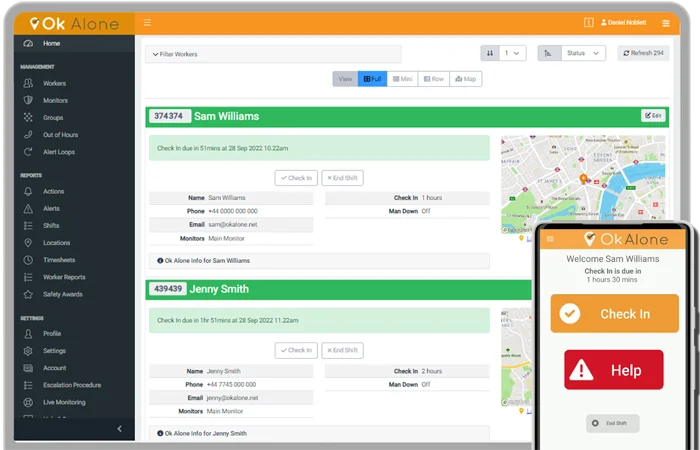Click Jenny Smith's map thumbnail
Image resolution: width=700 pixels, height=450 pixels.
tap(517, 357)
